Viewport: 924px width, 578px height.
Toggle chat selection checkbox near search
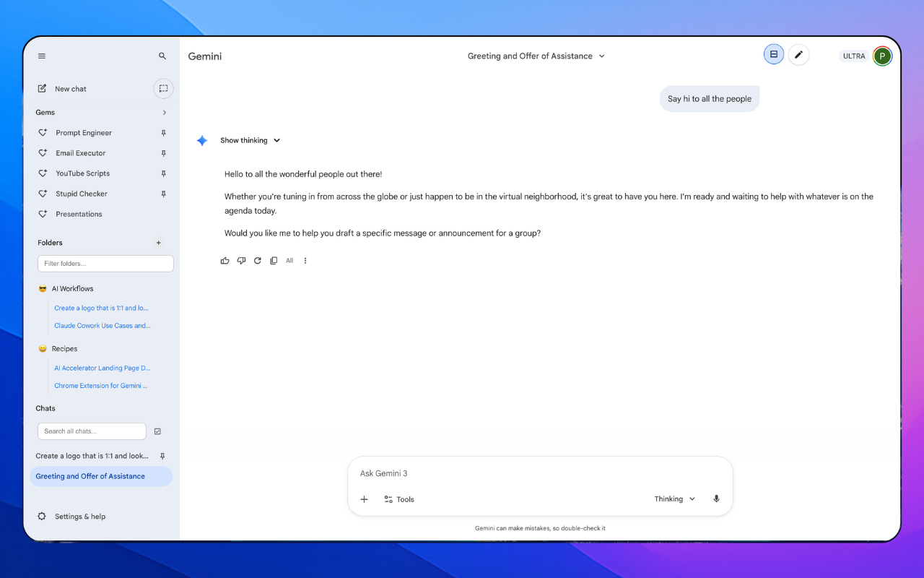click(157, 431)
